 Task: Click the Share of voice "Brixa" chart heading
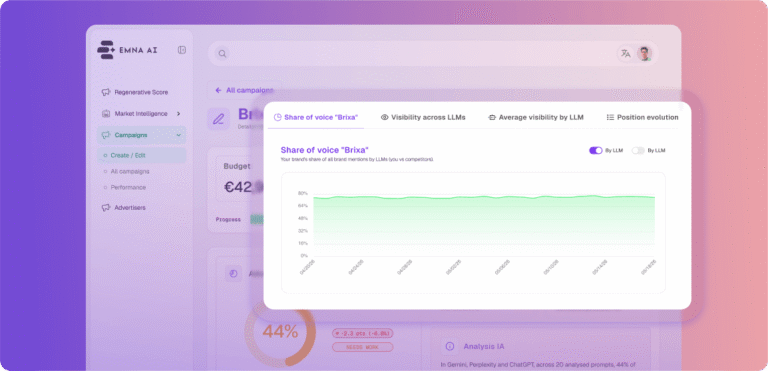(324, 150)
